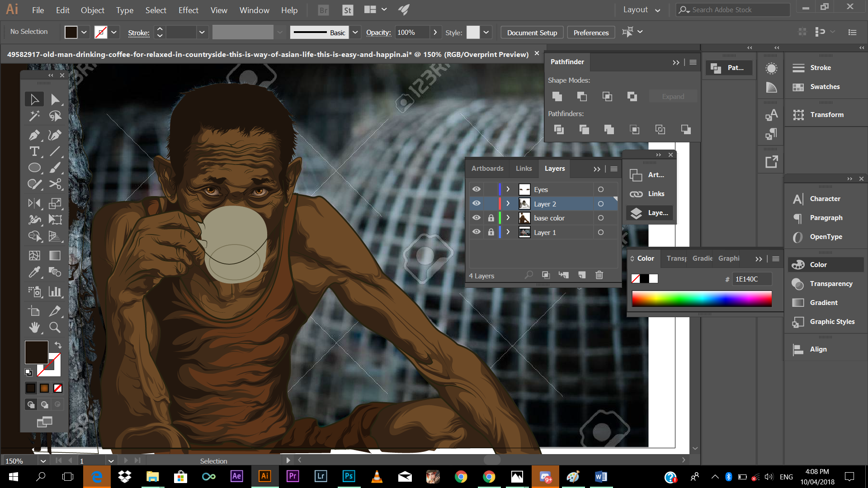Swap fill and stroke arrows
Screen dimensions: 868x488
58,345
